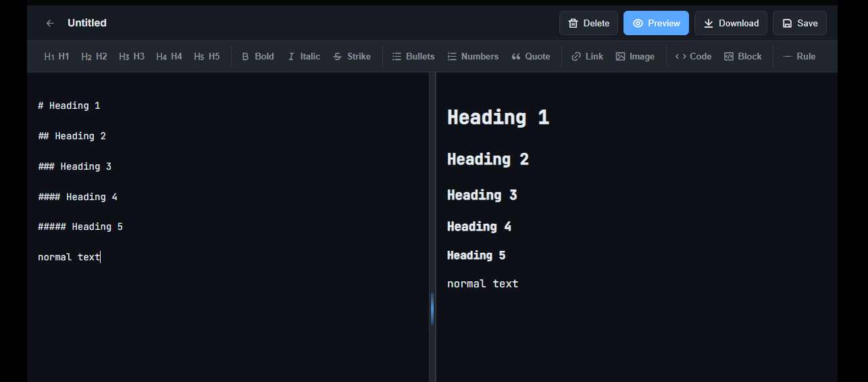Viewport: 868px width, 382px height.
Task: Insert a numbered list
Action: (x=473, y=57)
